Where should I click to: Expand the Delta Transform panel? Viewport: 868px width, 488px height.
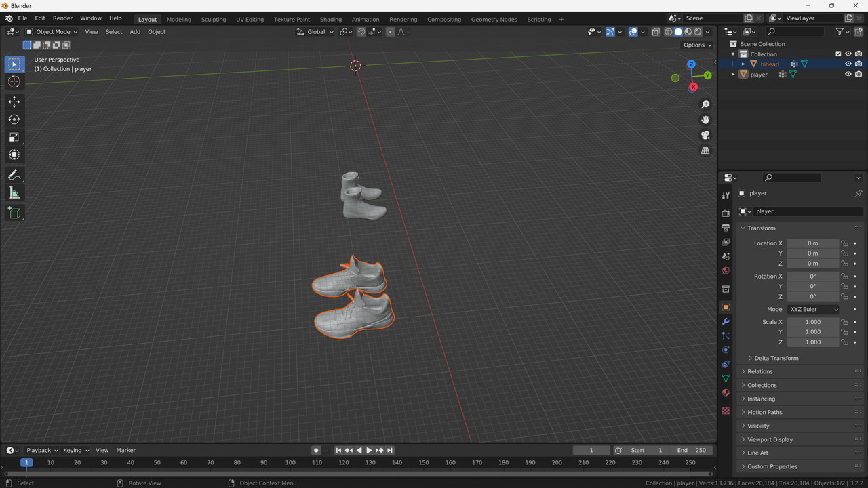776,358
